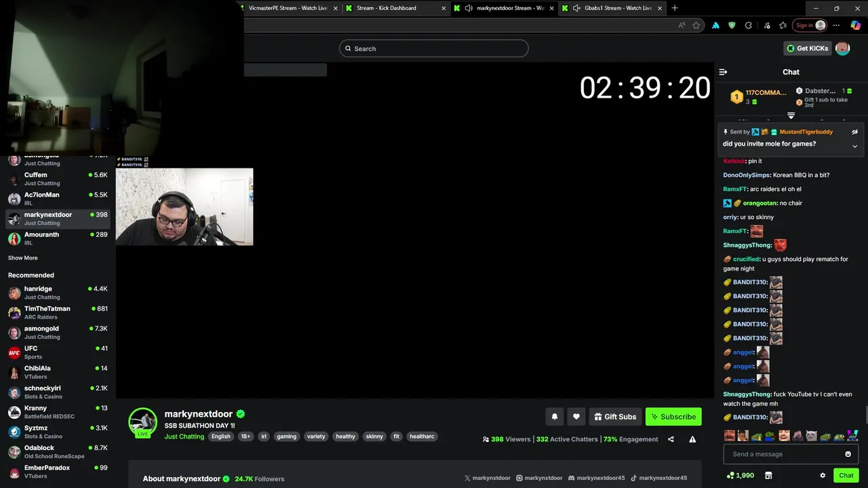Open Edge settings and more menu
Screen dimensions: 868x488
pyautogui.click(x=836, y=25)
